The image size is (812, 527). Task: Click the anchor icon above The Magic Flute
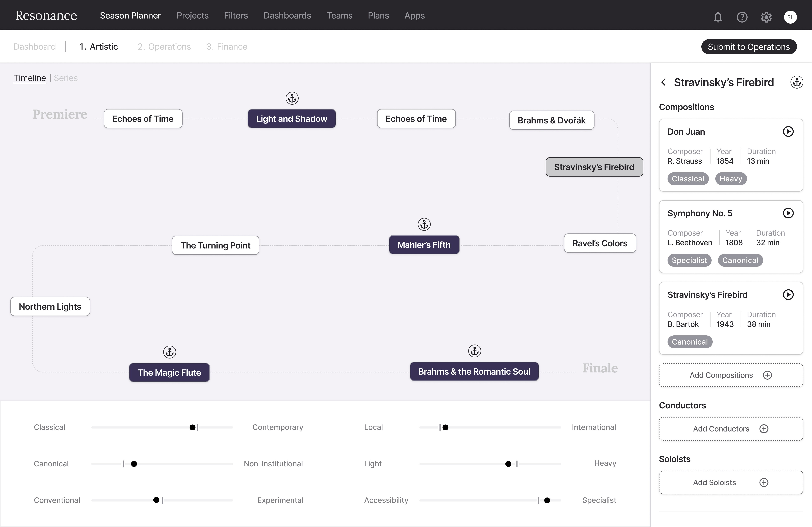170,352
